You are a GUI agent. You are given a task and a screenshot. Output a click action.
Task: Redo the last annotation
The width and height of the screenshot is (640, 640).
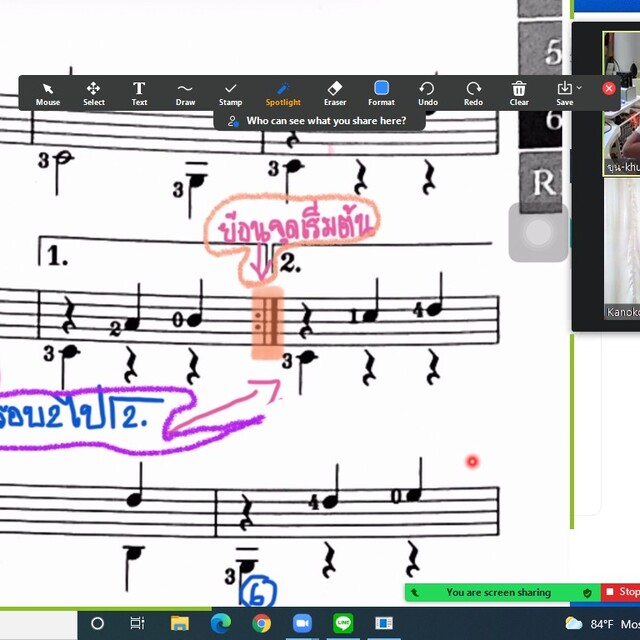[x=473, y=93]
